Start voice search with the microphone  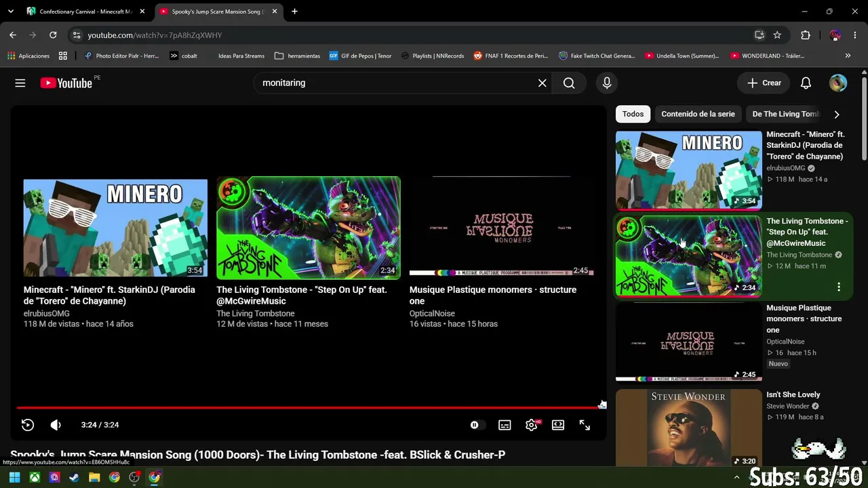point(607,83)
